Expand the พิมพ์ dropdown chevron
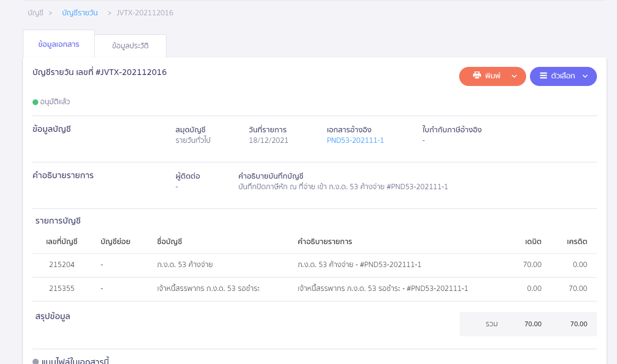 click(x=515, y=76)
